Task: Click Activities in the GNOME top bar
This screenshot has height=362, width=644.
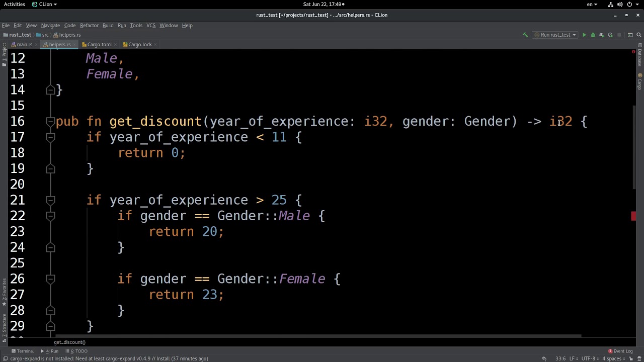Action: click(15, 4)
